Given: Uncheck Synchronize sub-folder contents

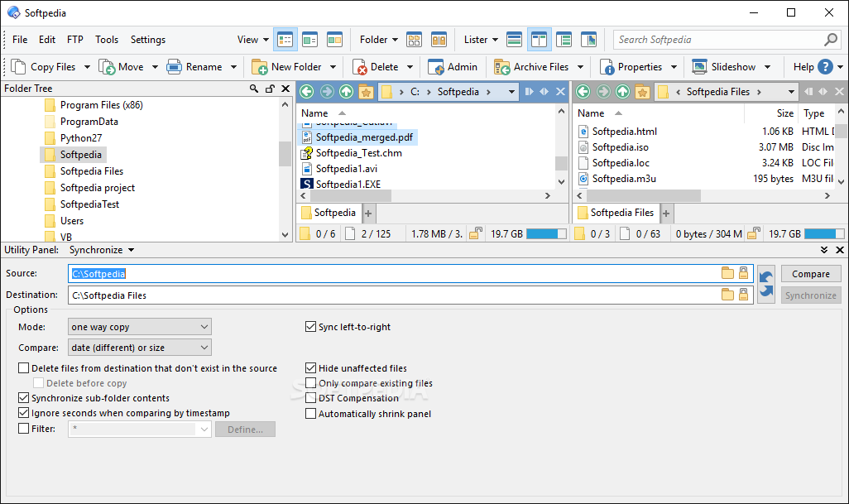Looking at the screenshot, I should [24, 398].
